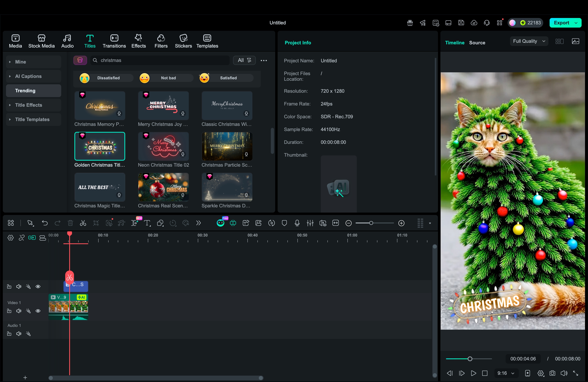This screenshot has height=382, width=588.
Task: Hide the Video 1 track
Action: tap(38, 311)
